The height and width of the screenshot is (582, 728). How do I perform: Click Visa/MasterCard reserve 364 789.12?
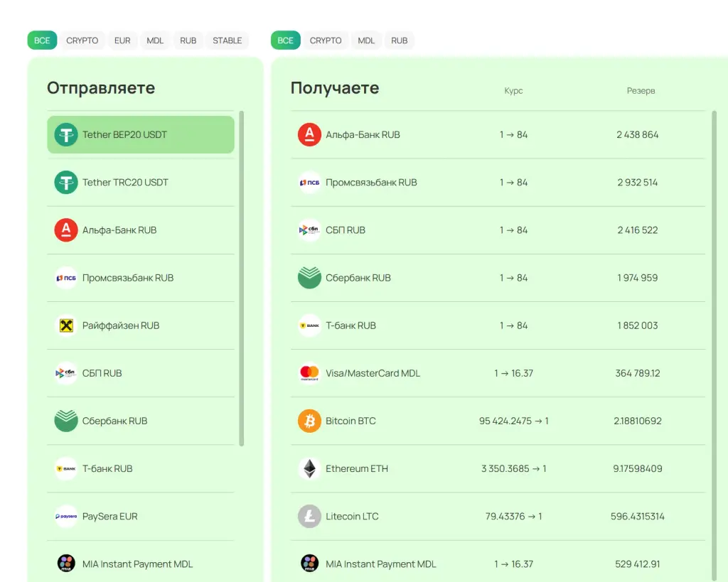pos(638,373)
